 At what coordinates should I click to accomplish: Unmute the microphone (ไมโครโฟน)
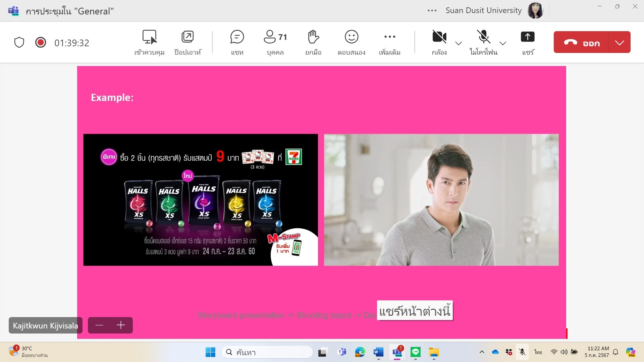click(x=484, y=43)
